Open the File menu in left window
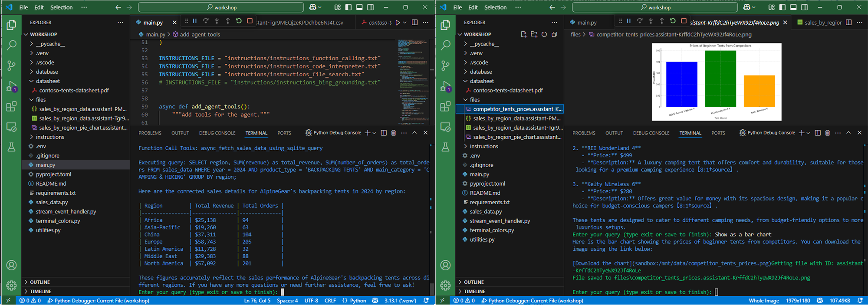This screenshot has width=868, height=305. pos(23,7)
